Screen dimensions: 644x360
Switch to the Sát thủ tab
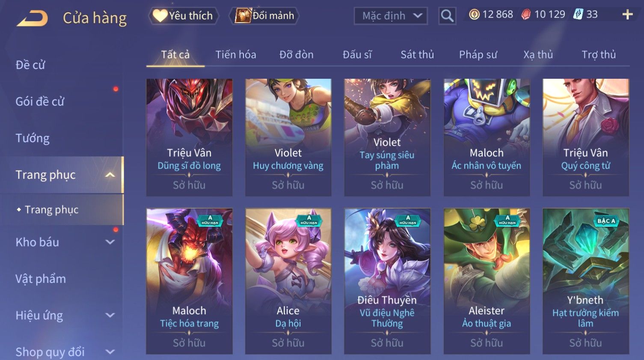click(417, 55)
